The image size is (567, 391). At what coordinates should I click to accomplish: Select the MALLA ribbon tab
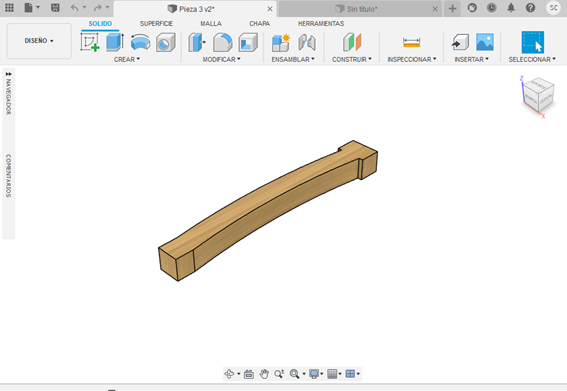(211, 24)
